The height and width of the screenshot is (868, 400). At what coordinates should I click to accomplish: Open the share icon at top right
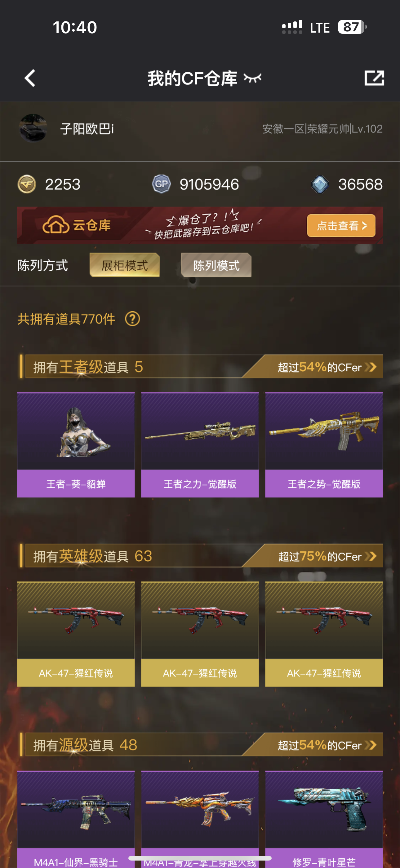click(x=374, y=78)
